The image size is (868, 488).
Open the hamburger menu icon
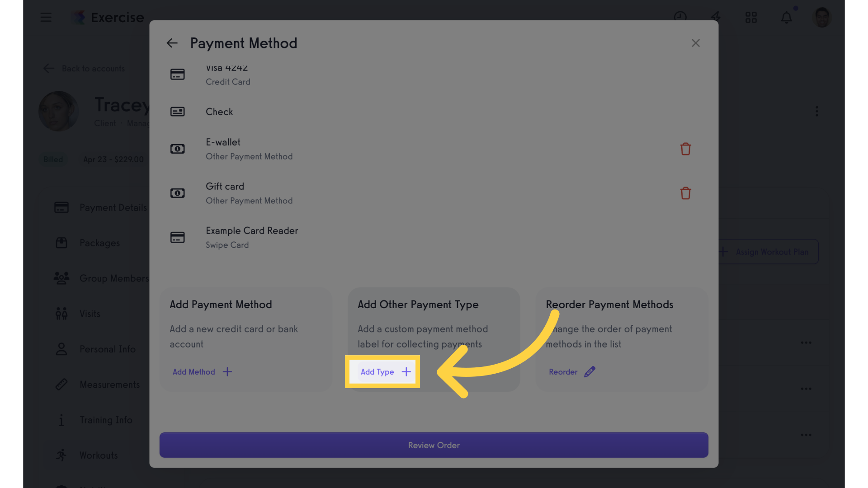tap(46, 18)
